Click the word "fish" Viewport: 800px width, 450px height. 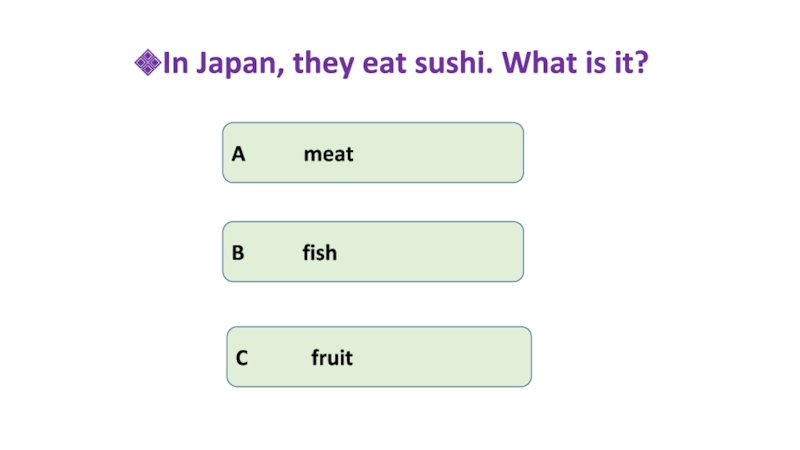coord(320,253)
